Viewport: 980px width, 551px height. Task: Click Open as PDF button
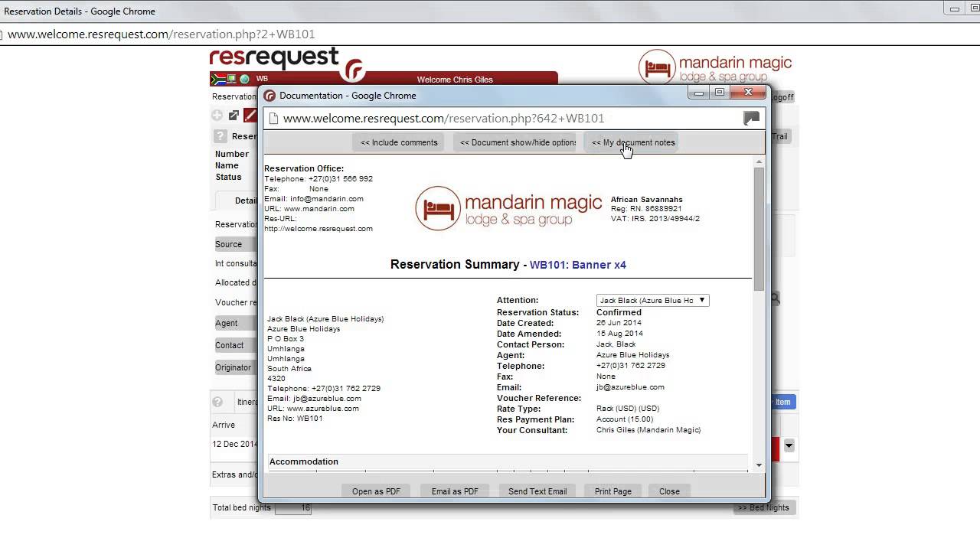tap(376, 491)
